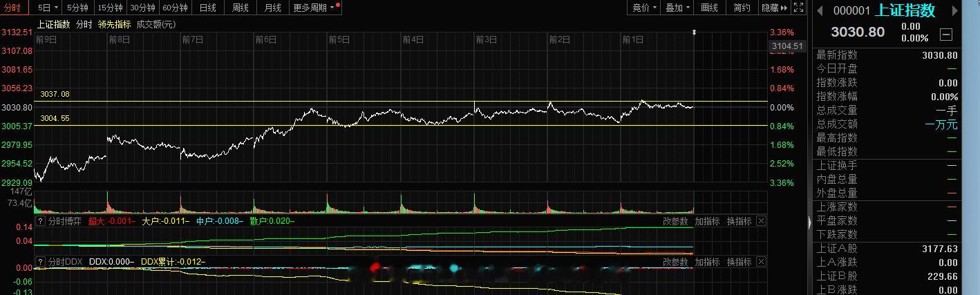Screen dimensions: 980x295
Task: Click 加指标 in 分时博弈 panel
Action: 707,222
